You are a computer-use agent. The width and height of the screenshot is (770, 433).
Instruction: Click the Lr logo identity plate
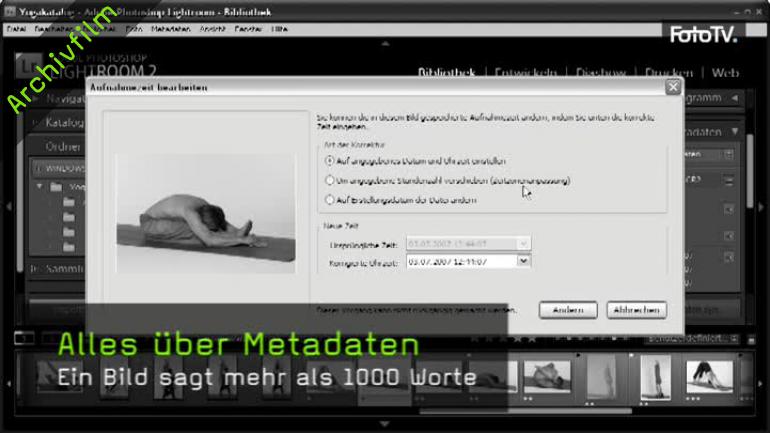tap(28, 66)
